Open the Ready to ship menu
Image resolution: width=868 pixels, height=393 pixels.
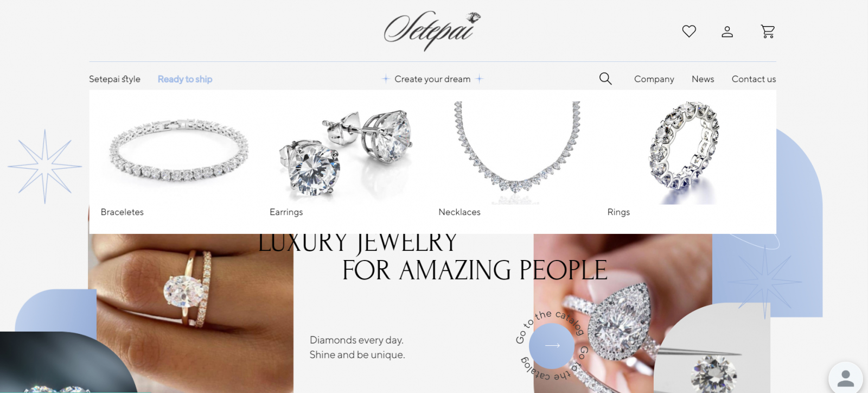(x=185, y=79)
